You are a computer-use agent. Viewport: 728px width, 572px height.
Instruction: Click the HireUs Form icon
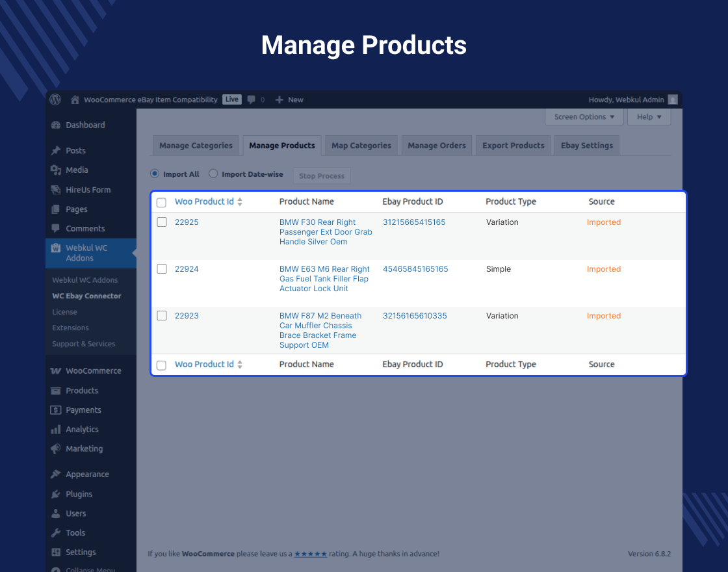(56, 189)
